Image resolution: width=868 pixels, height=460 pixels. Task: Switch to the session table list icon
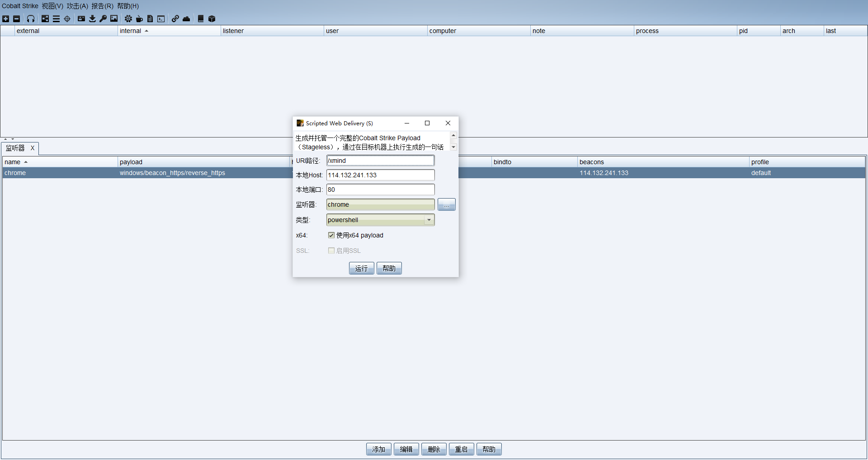coord(56,19)
